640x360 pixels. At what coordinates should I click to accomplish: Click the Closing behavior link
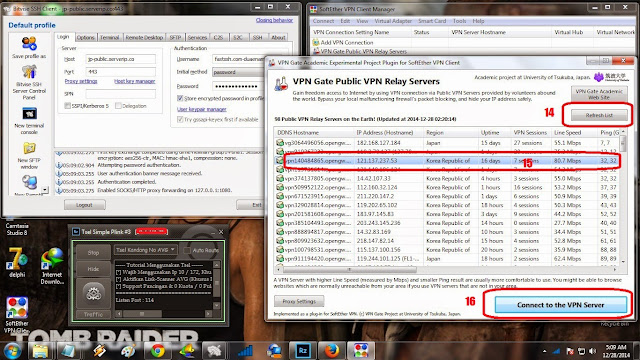274,20
